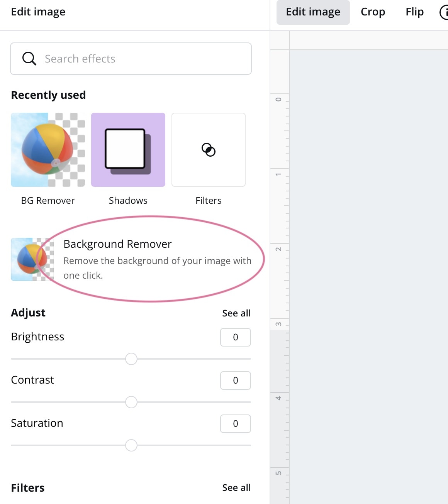Click the Filters section heading
This screenshot has width=448, height=504.
(28, 488)
